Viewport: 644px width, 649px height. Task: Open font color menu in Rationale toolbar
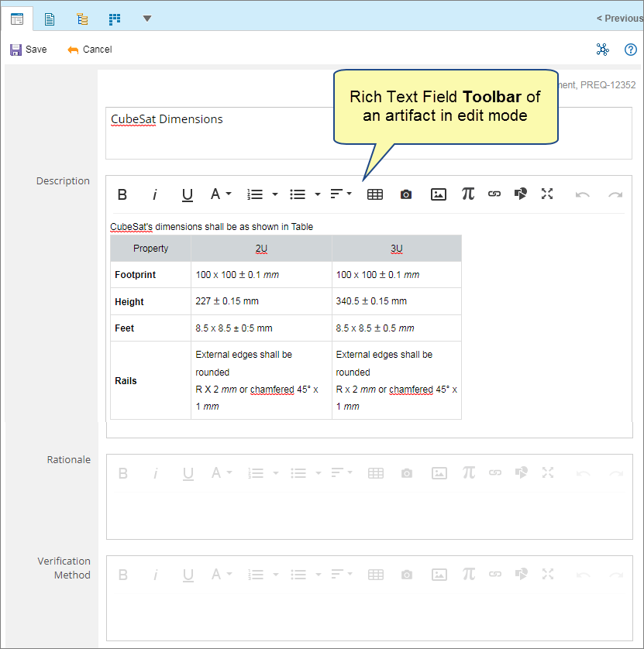pos(222,472)
